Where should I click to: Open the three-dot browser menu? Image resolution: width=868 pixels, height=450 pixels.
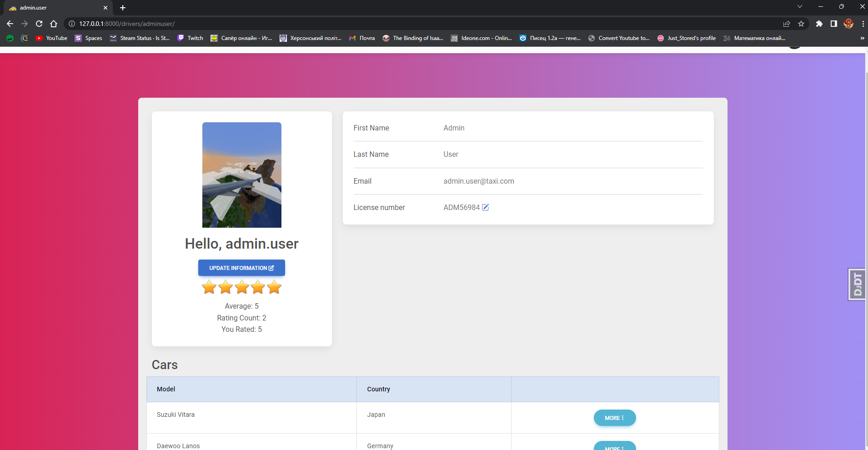(862, 24)
